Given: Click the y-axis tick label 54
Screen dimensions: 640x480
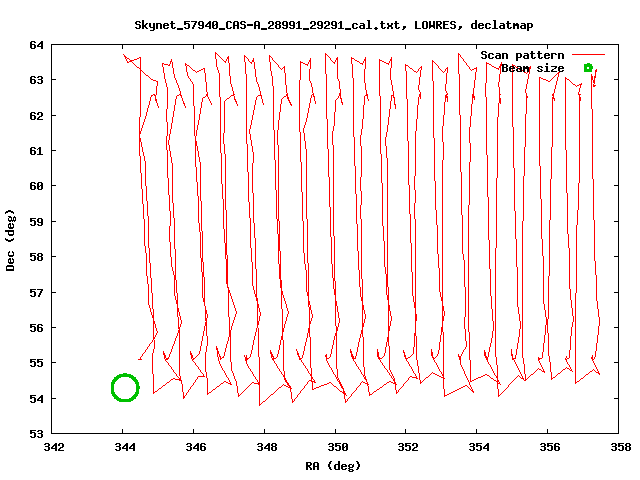Looking at the screenshot, I should tap(36, 399).
